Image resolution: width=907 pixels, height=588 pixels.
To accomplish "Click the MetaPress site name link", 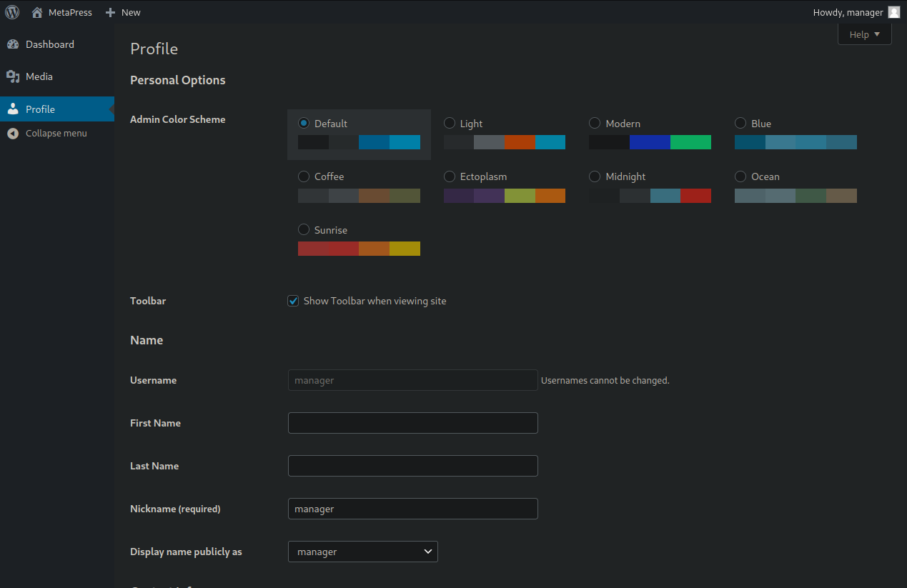I will [x=70, y=12].
